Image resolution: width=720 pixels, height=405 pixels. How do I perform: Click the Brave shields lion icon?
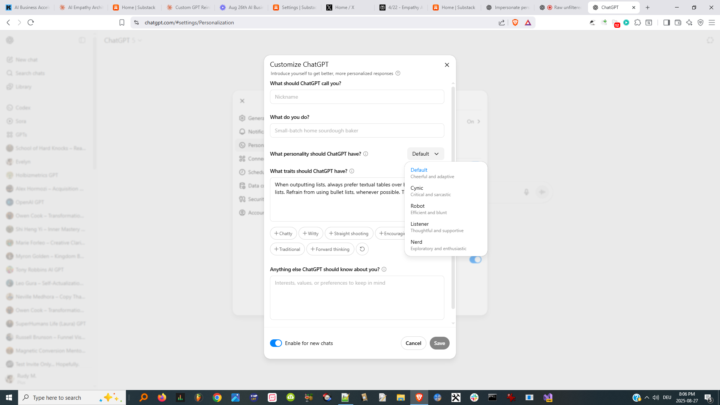pyautogui.click(x=515, y=22)
